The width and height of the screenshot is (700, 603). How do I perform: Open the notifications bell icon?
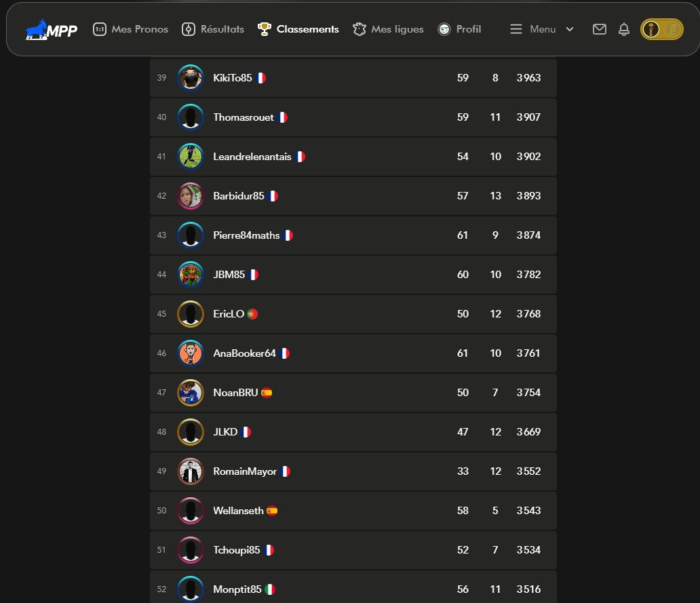[x=623, y=29]
